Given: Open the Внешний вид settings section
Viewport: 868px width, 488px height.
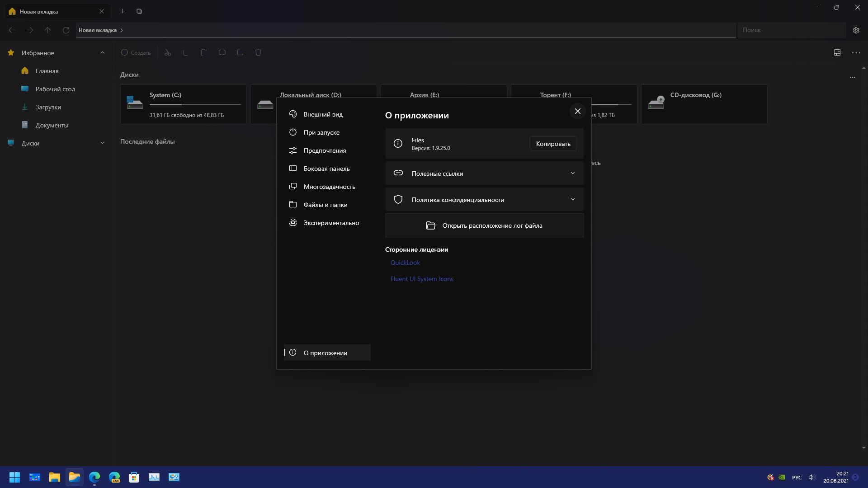Looking at the screenshot, I should 323,114.
